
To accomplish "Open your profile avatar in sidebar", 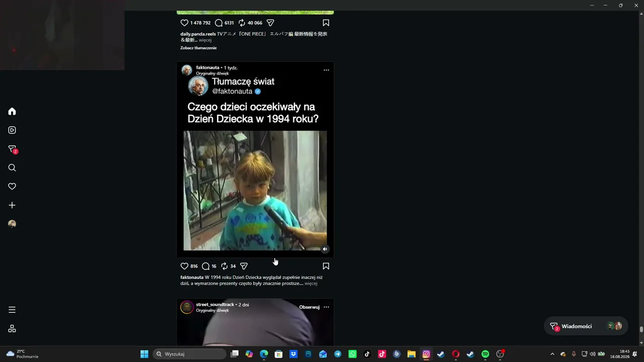I will 12,224.
